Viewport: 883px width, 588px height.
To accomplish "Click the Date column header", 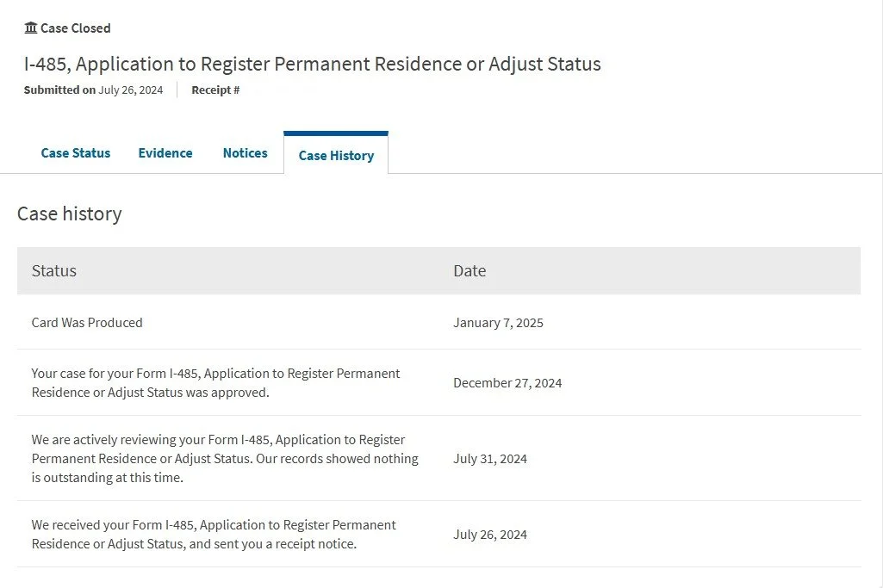I will tap(469, 270).
